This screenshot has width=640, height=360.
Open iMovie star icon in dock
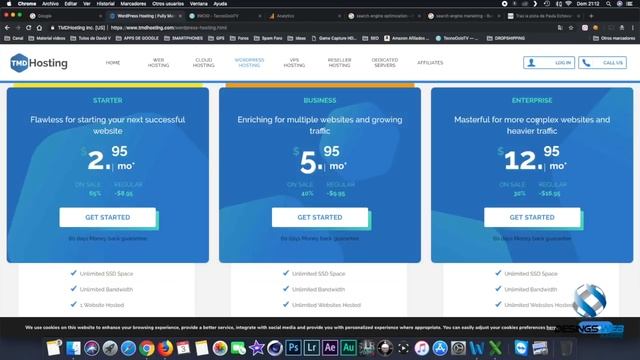click(257, 348)
